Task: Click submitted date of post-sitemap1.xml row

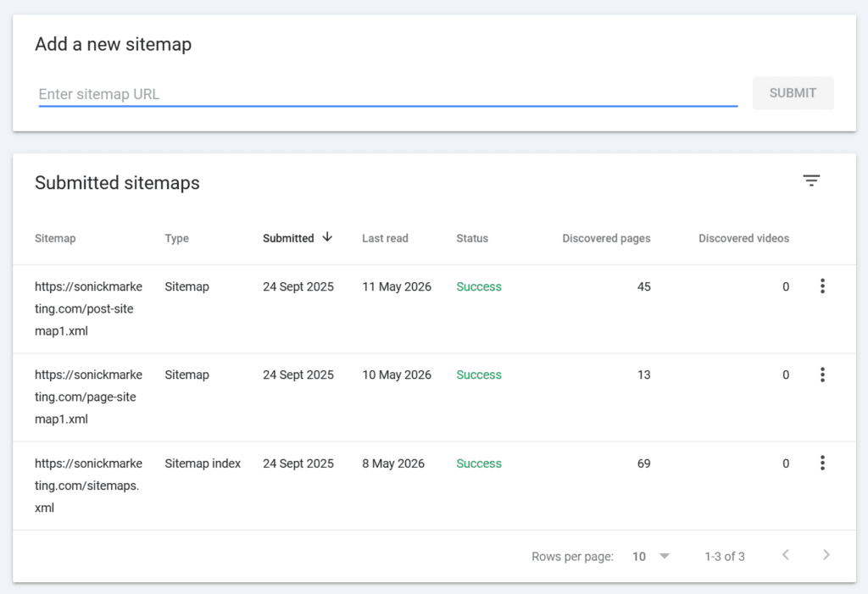Action: (x=298, y=286)
